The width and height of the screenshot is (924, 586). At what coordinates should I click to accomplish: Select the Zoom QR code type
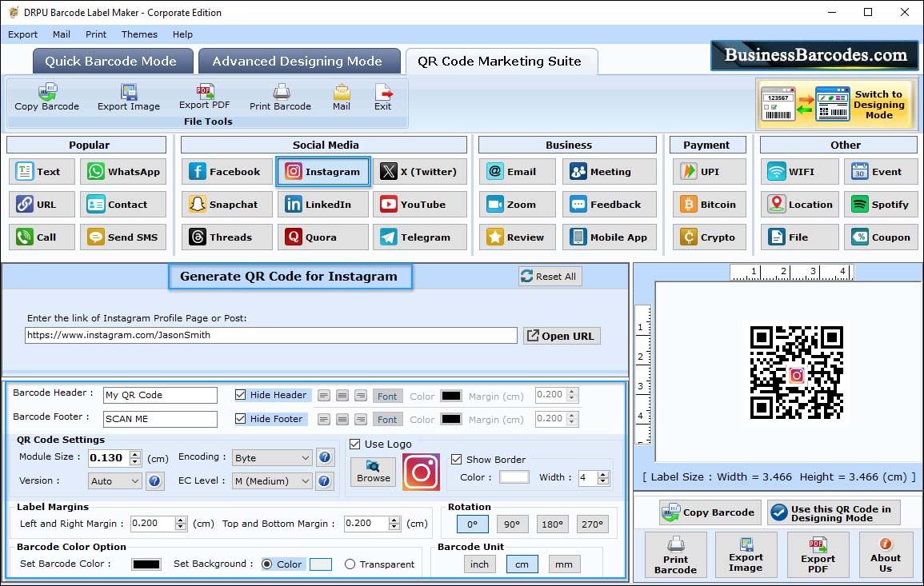pyautogui.click(x=518, y=205)
